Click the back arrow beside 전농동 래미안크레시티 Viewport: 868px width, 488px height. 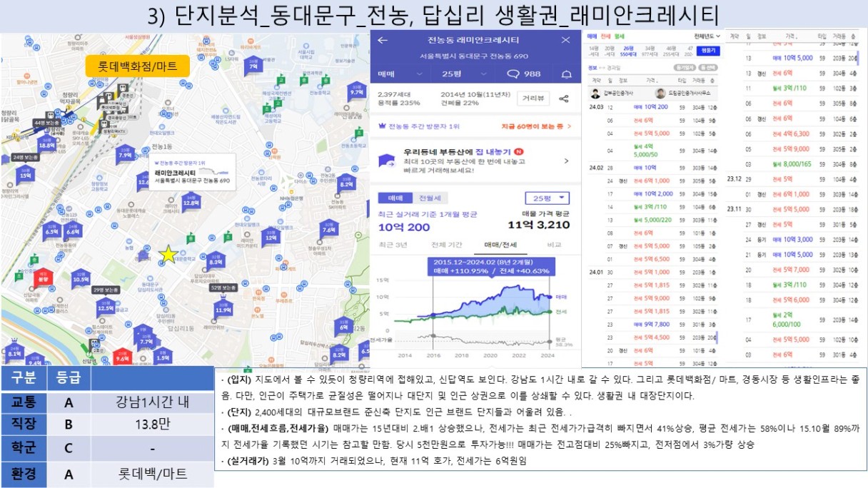tap(383, 41)
